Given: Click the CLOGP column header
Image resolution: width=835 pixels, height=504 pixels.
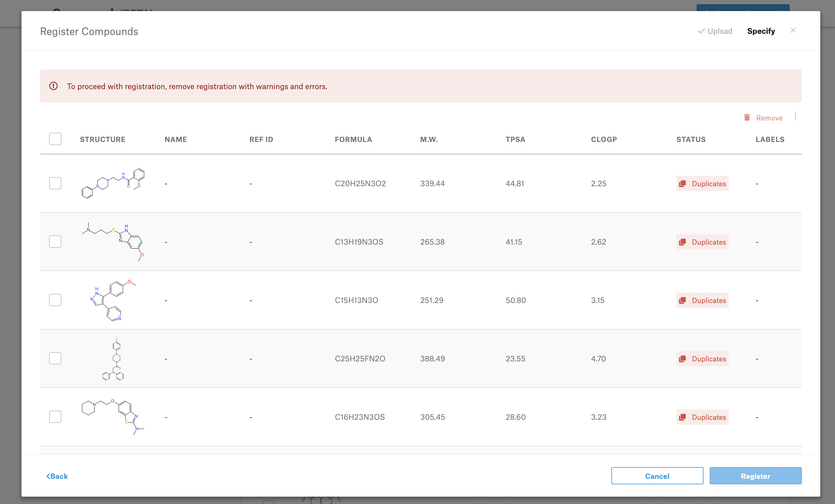Looking at the screenshot, I should 604,139.
